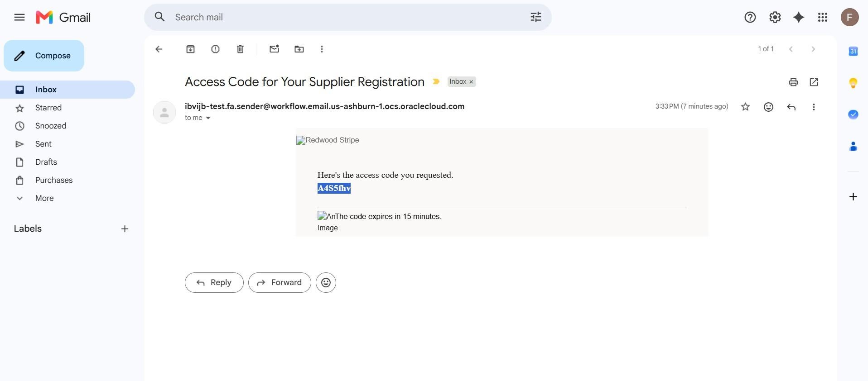Select the Inbox folder
Image resolution: width=868 pixels, height=381 pixels.
[x=68, y=90]
